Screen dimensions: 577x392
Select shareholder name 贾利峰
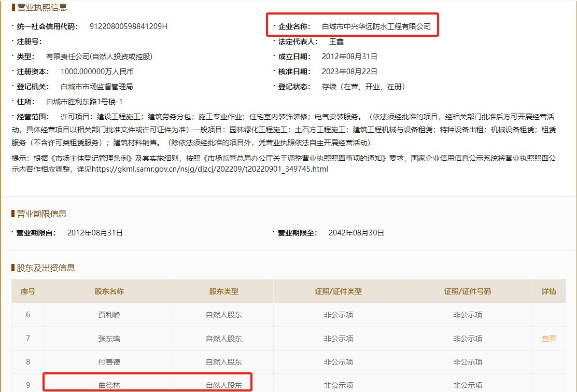109,315
